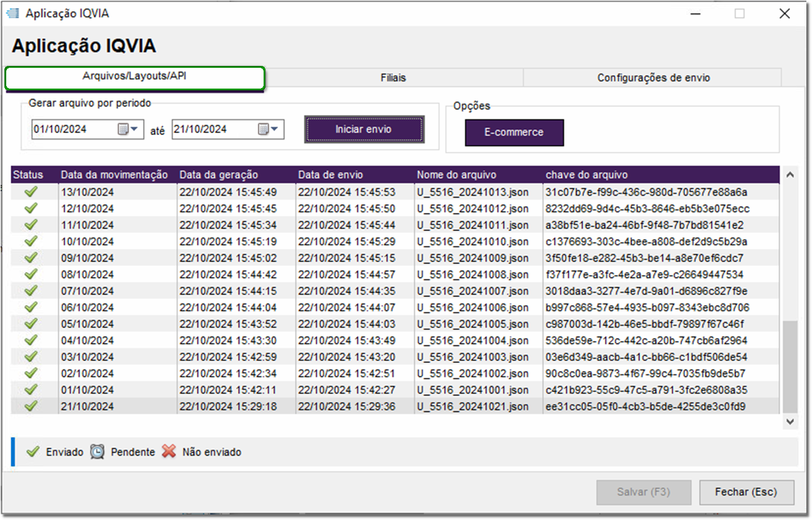Screen dimensions: 812x520
Task: Click the table scrollbar up arrow
Action: (790, 175)
